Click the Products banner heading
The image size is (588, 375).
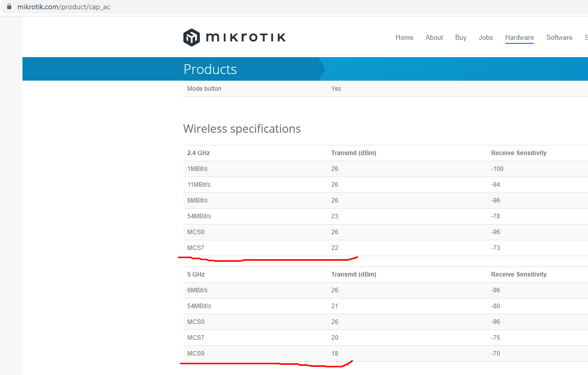[210, 69]
